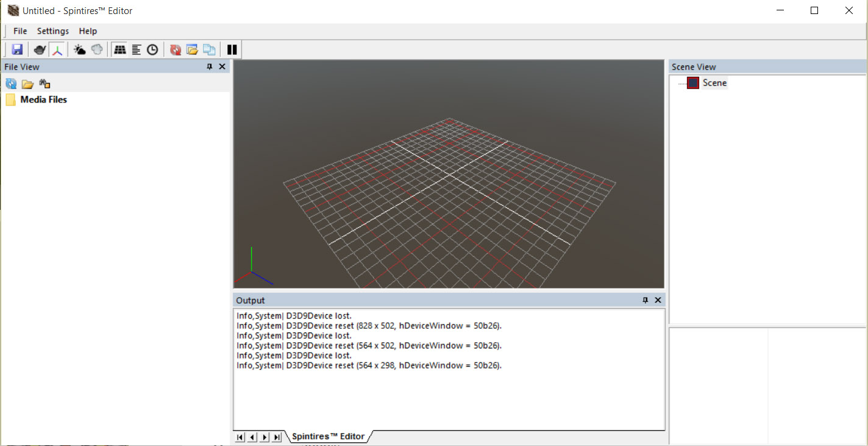
Task: Minimize the Spintires Editor window
Action: click(780, 10)
